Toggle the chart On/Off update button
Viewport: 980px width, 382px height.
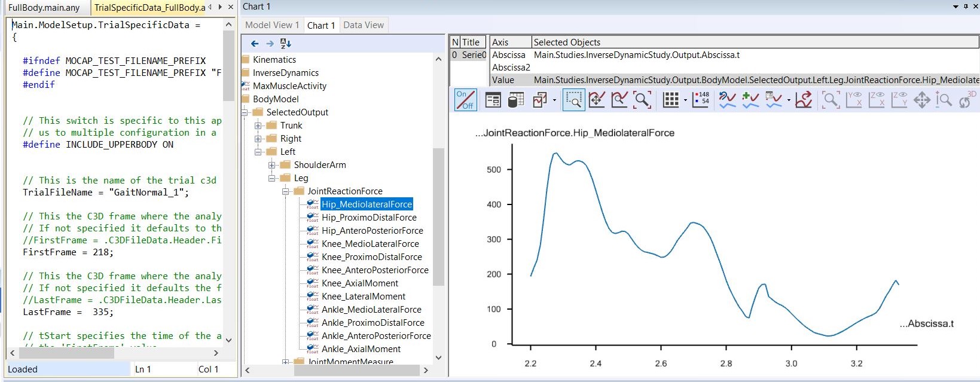(465, 100)
